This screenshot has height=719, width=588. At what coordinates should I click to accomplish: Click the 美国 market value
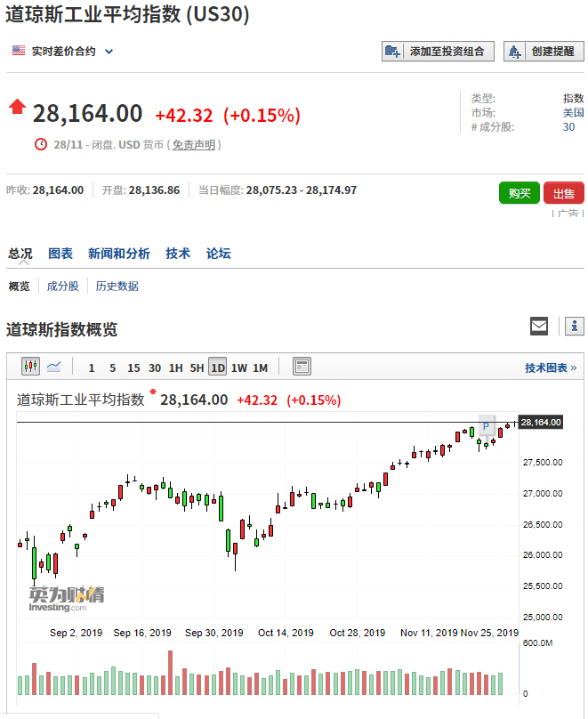tap(574, 113)
